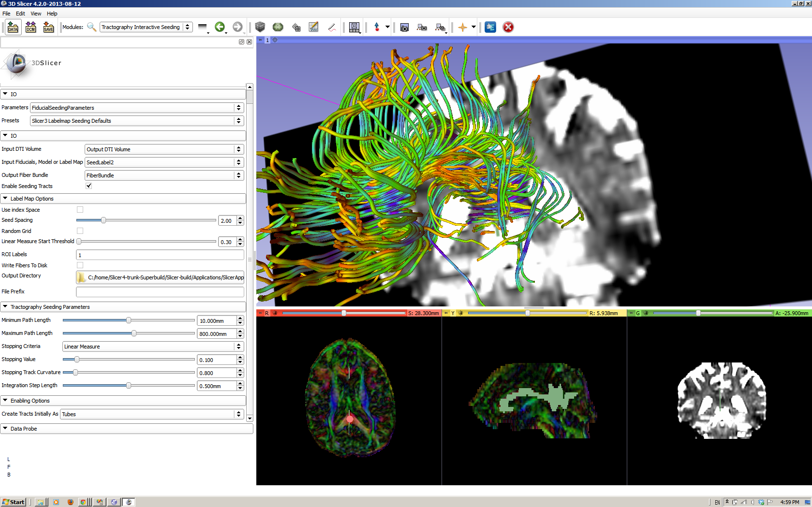Open the Stopping Criteria dropdown
Viewport: 812px width, 507px height.
[x=153, y=347]
